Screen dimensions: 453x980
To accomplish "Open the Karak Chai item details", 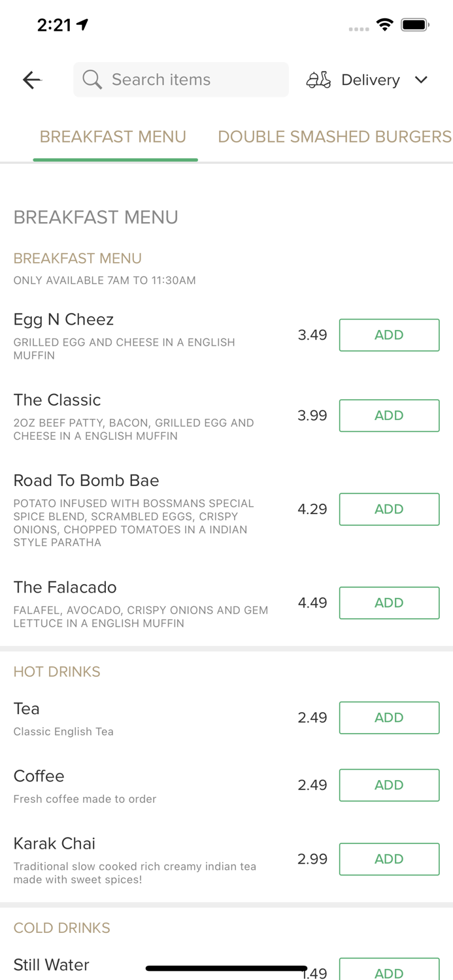I will pos(54,843).
